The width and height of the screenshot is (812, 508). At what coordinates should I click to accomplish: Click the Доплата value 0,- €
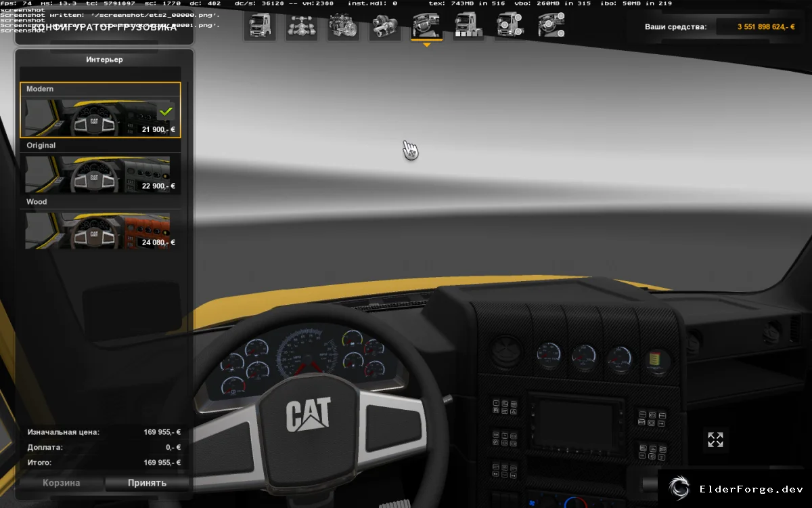173,447
